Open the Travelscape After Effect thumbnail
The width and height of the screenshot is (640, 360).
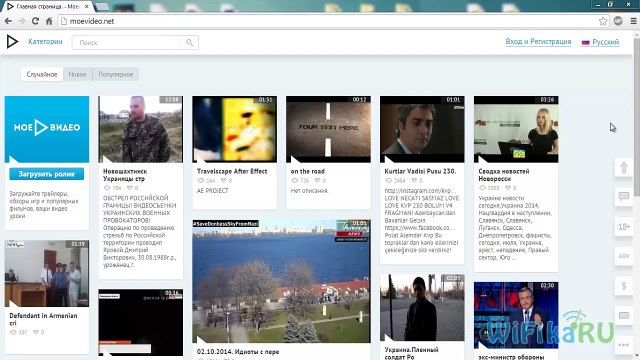click(235, 129)
